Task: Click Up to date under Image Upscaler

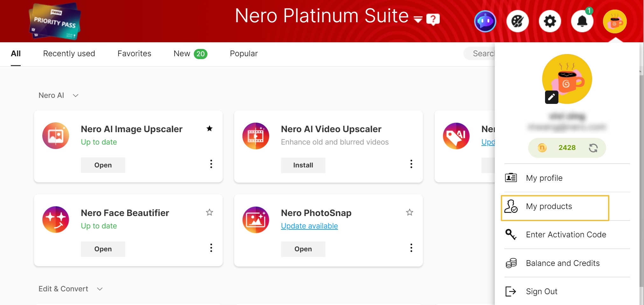Action: tap(99, 142)
